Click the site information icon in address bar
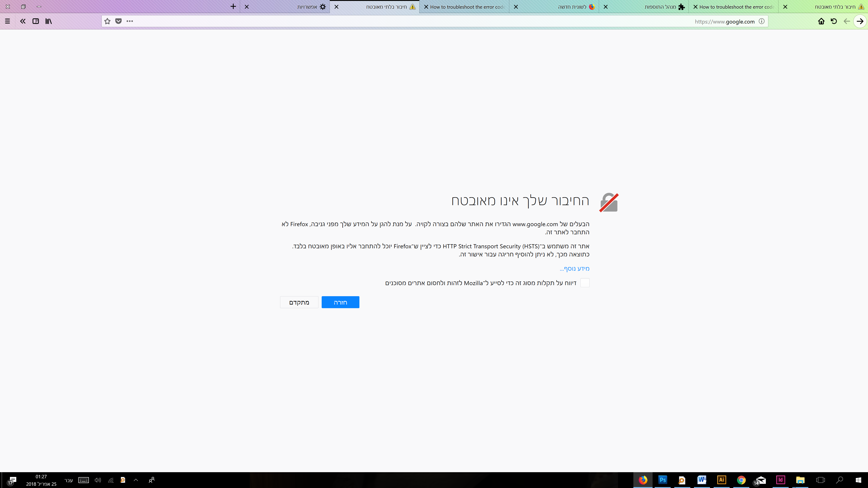 point(762,21)
